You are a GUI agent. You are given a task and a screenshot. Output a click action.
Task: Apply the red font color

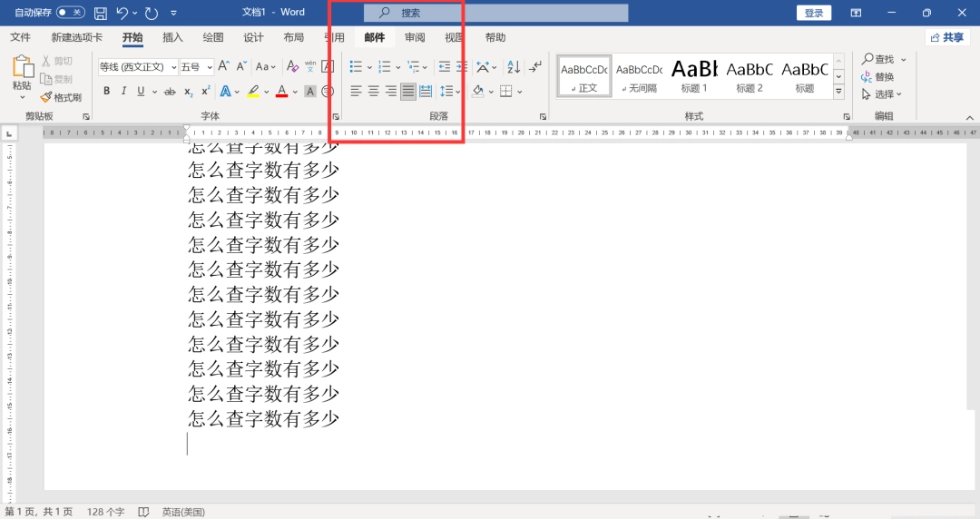282,92
